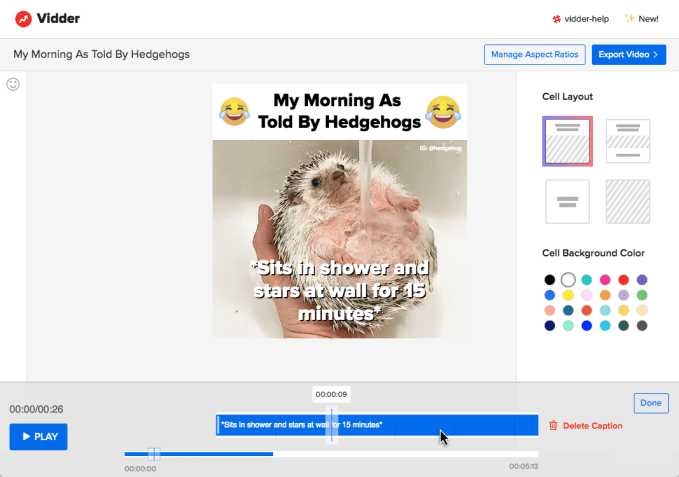Choose the media-only cell layout

coord(628,202)
